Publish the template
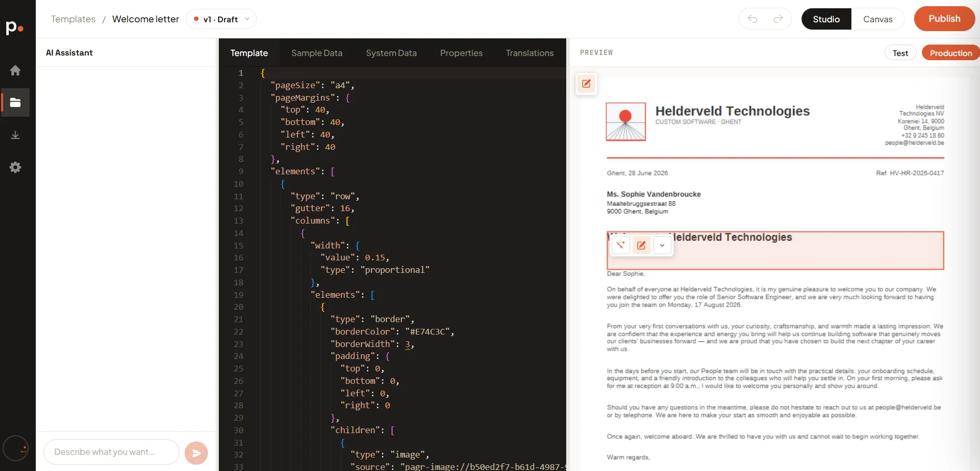 [x=944, y=19]
